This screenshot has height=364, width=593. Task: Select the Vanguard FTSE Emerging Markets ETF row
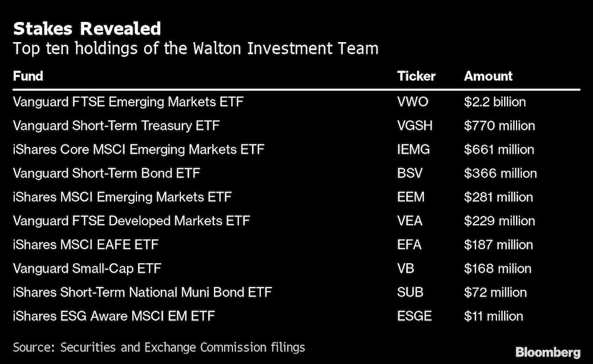click(128, 102)
